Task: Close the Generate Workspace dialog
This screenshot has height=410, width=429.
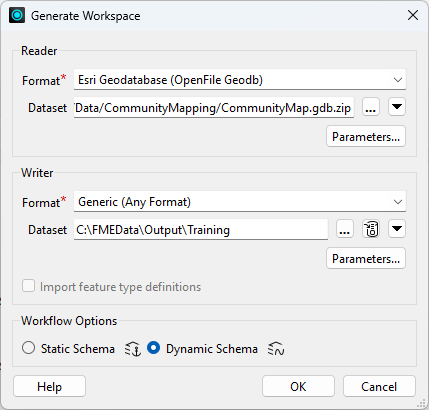Action: tap(413, 15)
